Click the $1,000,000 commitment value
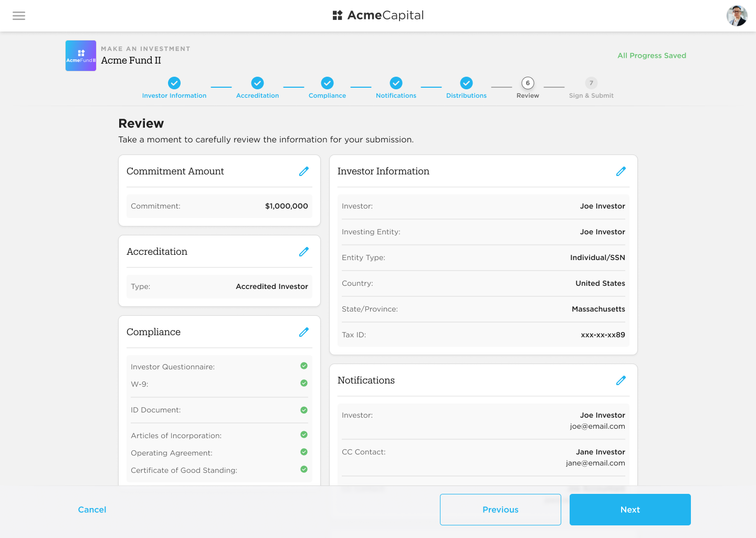Image resolution: width=756 pixels, height=538 pixels. 287,206
